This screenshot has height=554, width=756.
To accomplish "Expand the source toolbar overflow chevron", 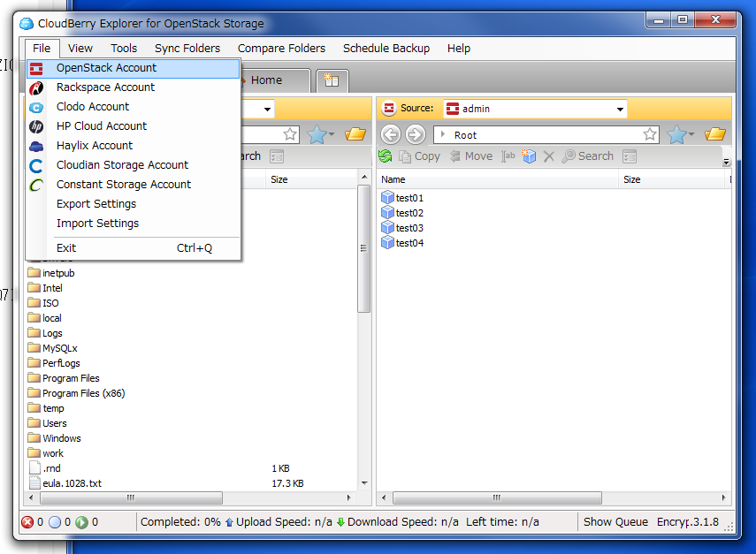I will point(727,162).
